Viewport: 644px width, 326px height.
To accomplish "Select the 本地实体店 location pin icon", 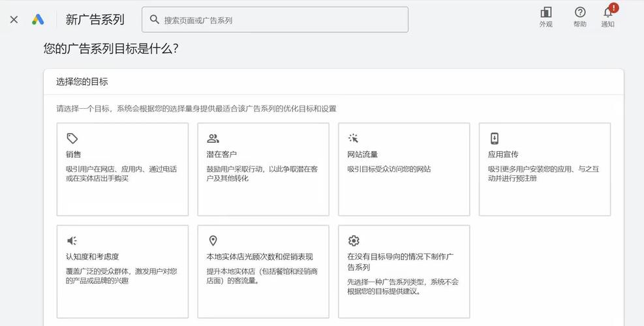I will [213, 241].
